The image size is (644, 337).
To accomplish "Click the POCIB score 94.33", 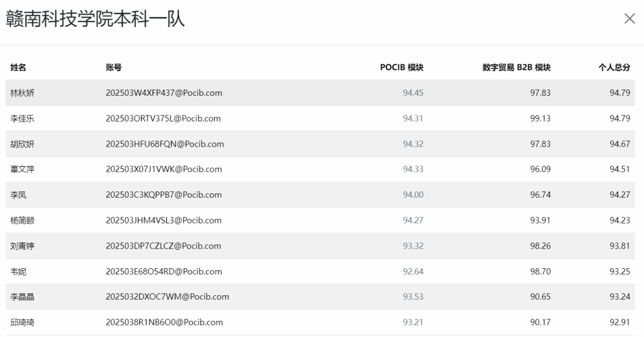I will pyautogui.click(x=413, y=170).
